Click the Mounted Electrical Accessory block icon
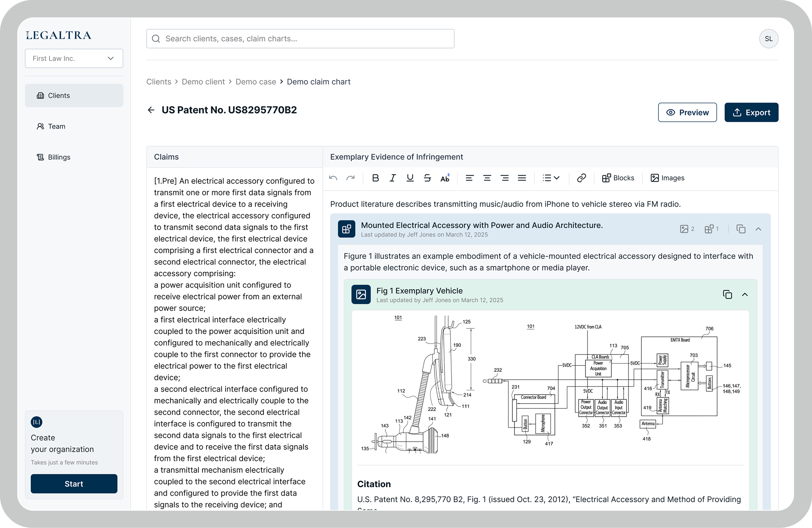 click(347, 229)
